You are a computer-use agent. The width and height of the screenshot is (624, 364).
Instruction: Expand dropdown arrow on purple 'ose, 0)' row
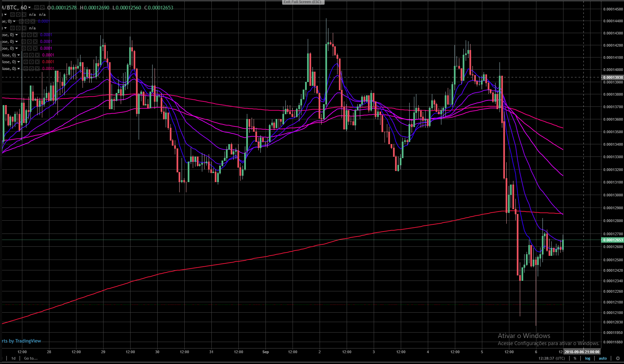(17, 42)
